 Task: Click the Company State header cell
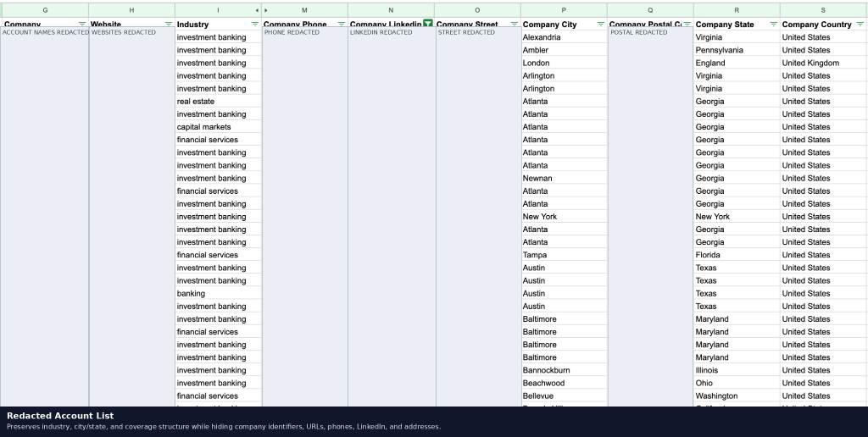pyautogui.click(x=737, y=24)
